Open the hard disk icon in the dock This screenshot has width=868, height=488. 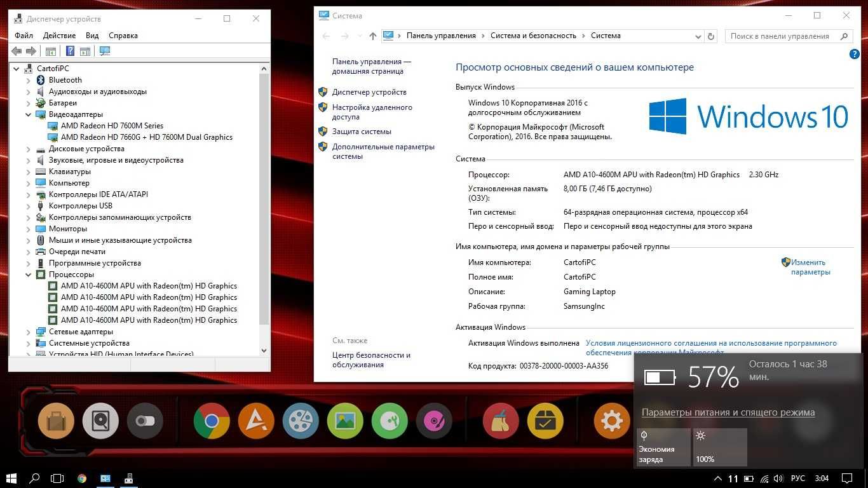click(100, 421)
